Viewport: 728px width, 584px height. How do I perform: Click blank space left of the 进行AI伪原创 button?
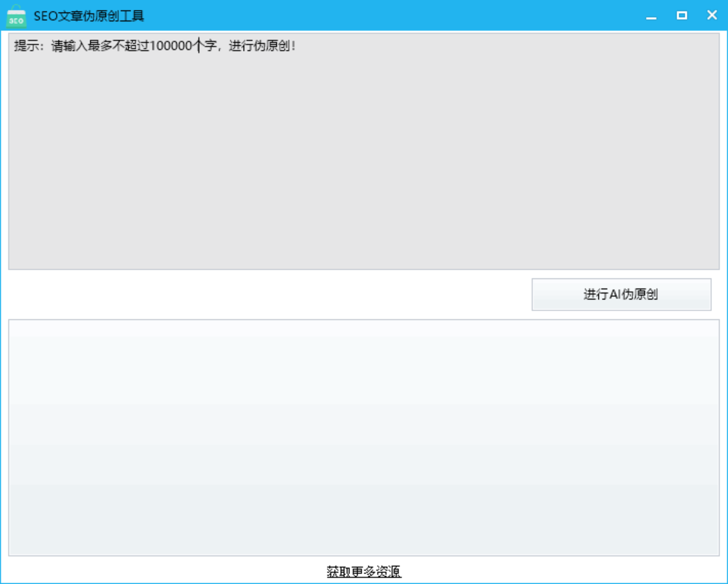(266, 294)
